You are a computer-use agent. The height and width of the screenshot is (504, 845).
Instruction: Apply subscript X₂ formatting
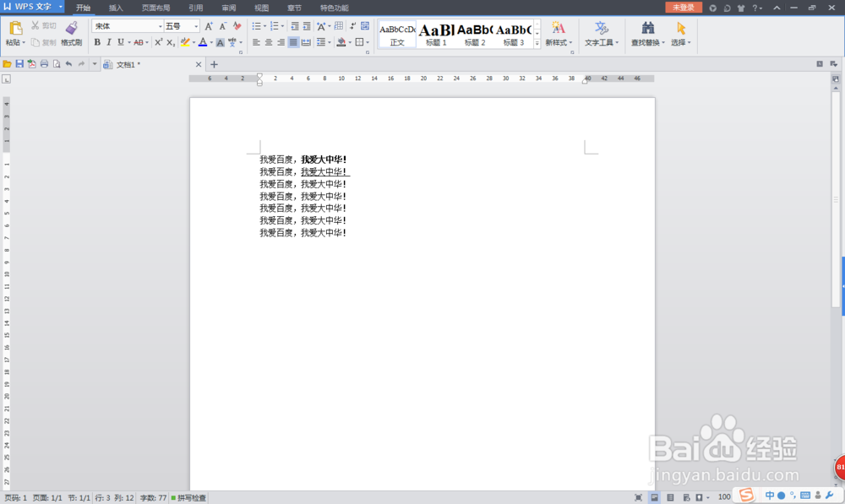171,42
